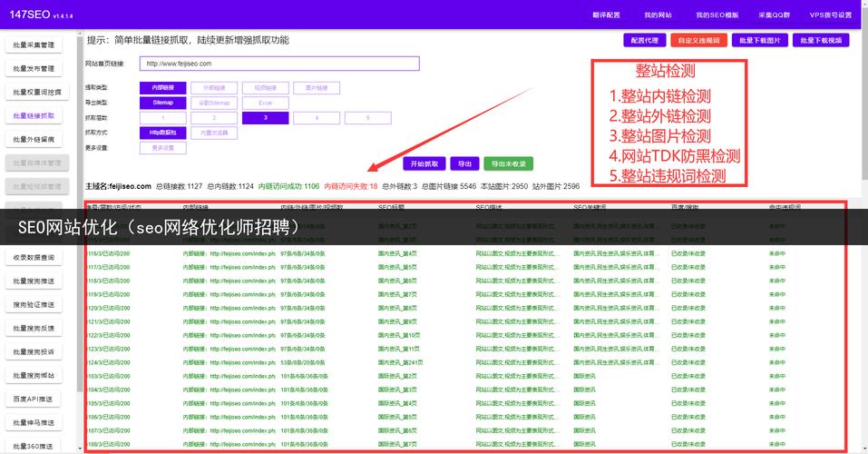The width and height of the screenshot is (868, 454).
Task: Focus the 网站首页链接 URL input field
Action: (x=279, y=64)
